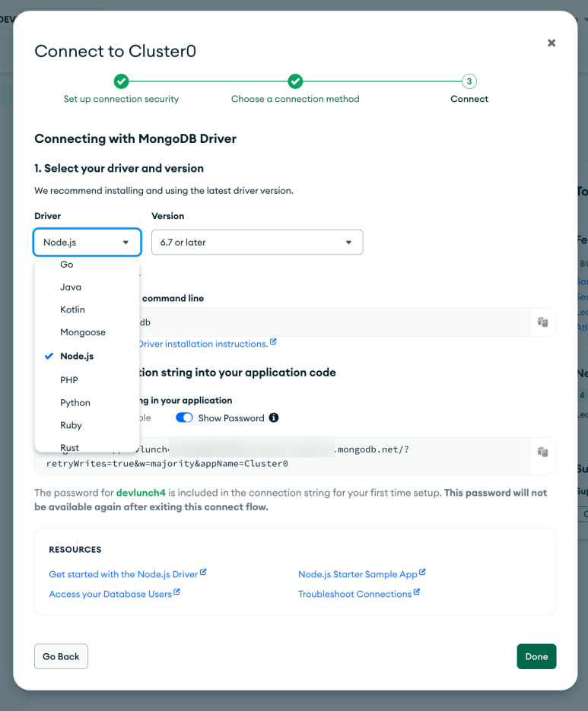588x711 pixels.
Task: Copy the connection string to clipboard
Action: point(542,452)
